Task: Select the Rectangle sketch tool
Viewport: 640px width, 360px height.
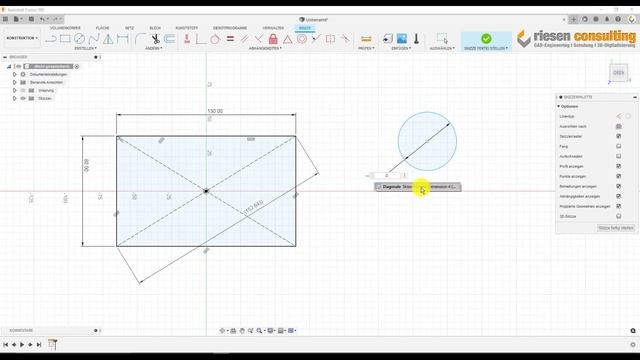Action: 65,39
